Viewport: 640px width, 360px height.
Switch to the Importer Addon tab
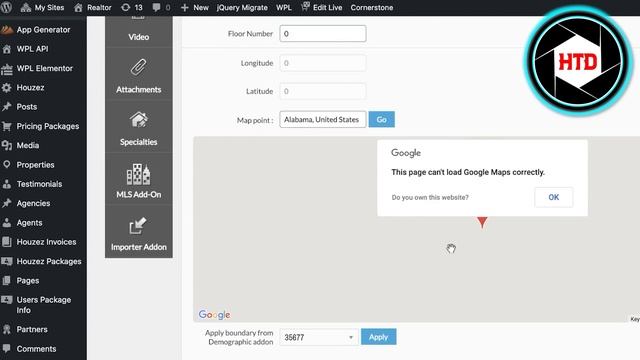[139, 232]
